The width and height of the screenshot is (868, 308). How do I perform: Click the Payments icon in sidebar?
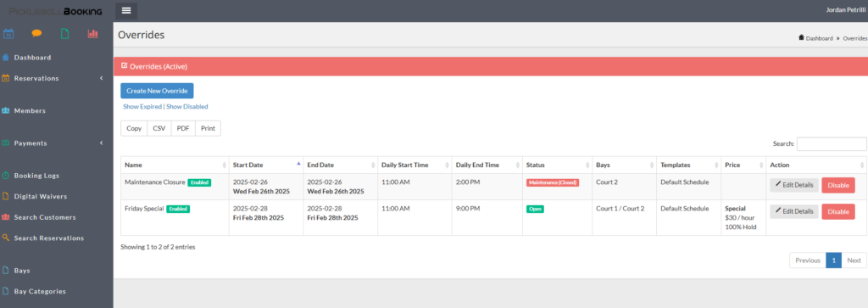tap(6, 143)
